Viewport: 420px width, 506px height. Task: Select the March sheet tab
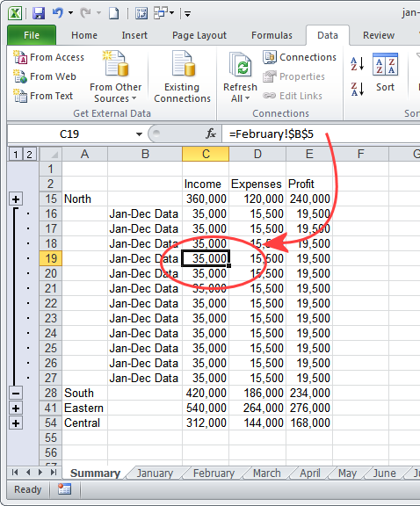266,473
